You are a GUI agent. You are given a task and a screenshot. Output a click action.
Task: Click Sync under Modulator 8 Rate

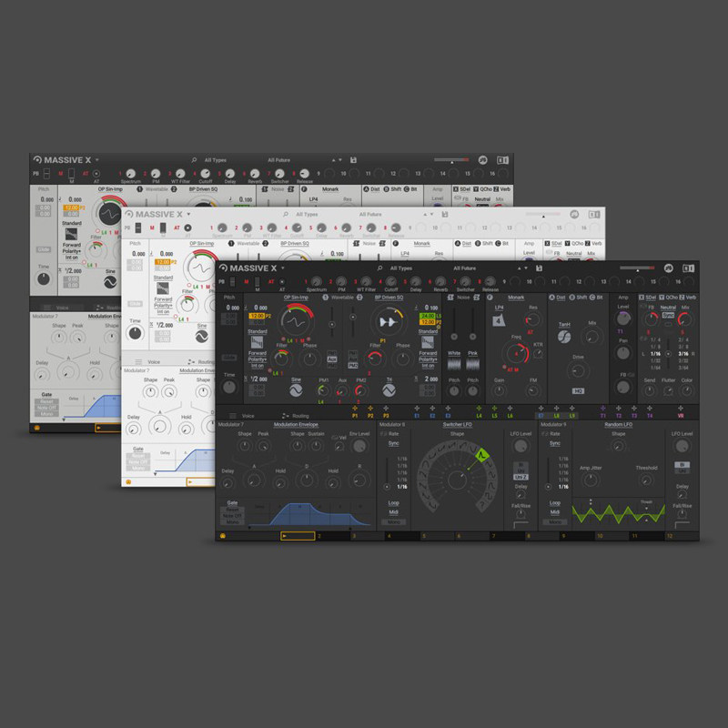[393, 443]
